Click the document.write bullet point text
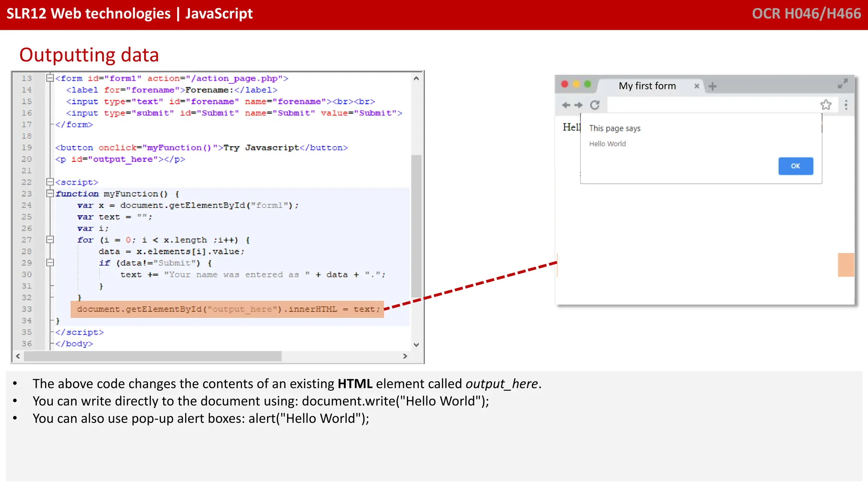 tap(261, 401)
